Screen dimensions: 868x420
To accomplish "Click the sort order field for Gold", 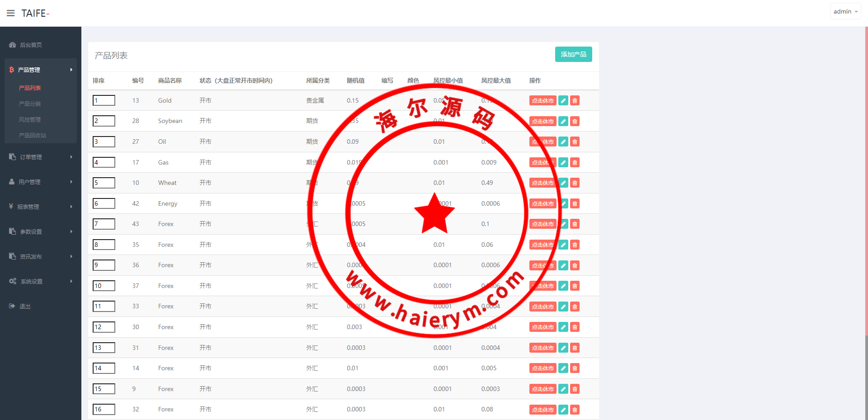I will (104, 100).
